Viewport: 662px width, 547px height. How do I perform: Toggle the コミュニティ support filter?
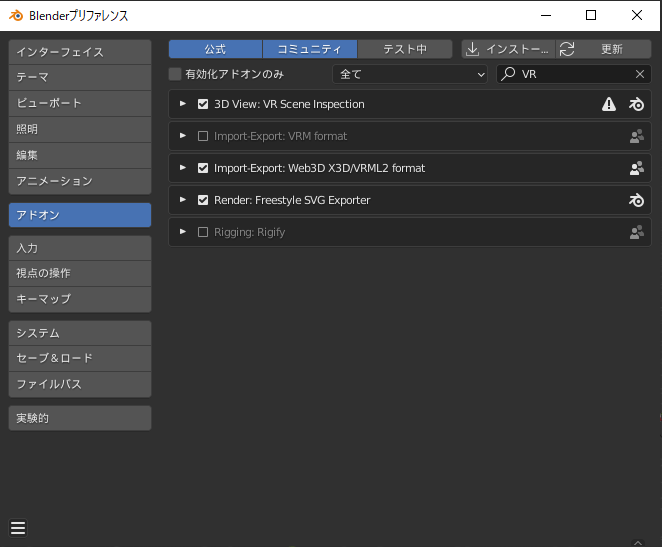click(309, 49)
